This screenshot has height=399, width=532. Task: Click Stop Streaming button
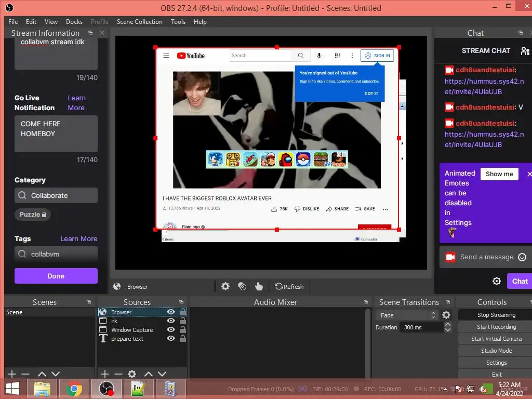(496, 315)
